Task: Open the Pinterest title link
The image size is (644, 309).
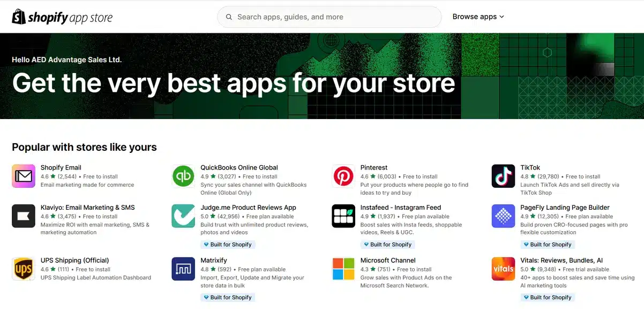Action: pos(374,167)
